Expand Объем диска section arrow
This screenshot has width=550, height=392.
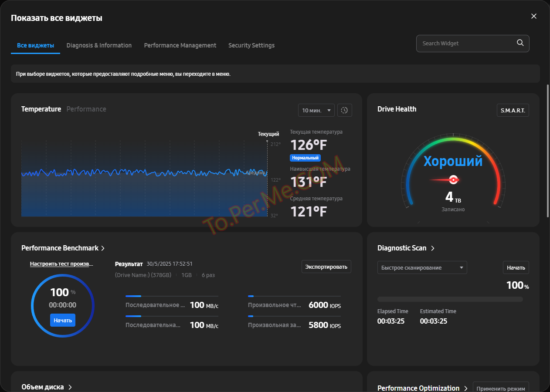coord(70,387)
